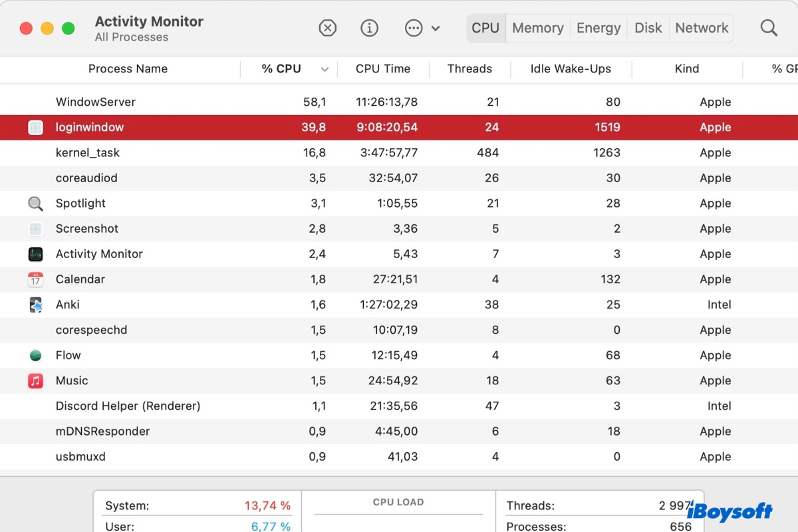The image size is (798, 532).
Task: Sort by the Idle Wake-Ups column
Action: [x=571, y=68]
